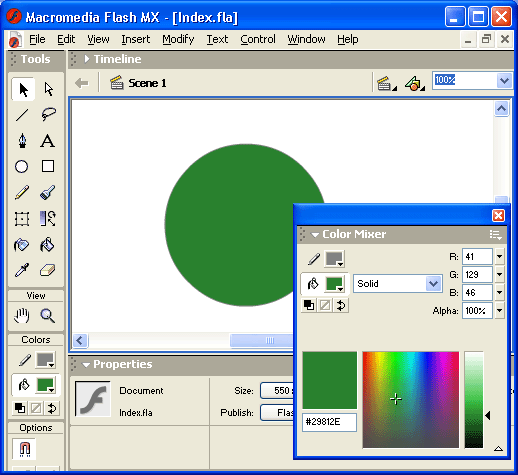Select the Free Transform tool
The width and height of the screenshot is (518, 475).
click(22, 219)
